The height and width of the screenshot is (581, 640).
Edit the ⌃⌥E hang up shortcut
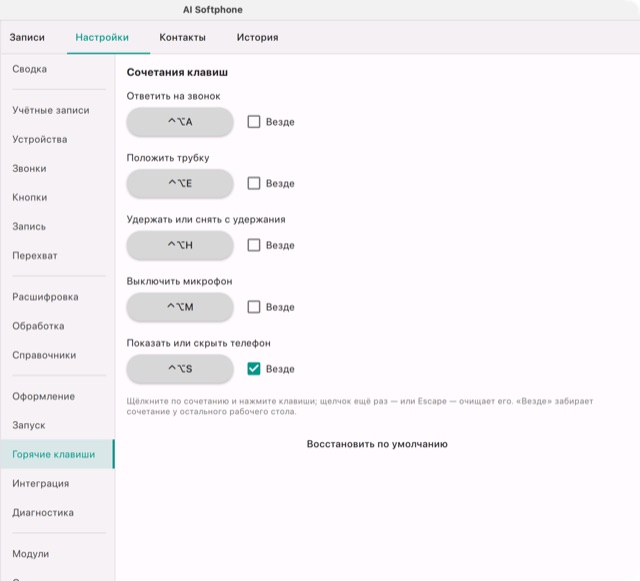point(180,183)
